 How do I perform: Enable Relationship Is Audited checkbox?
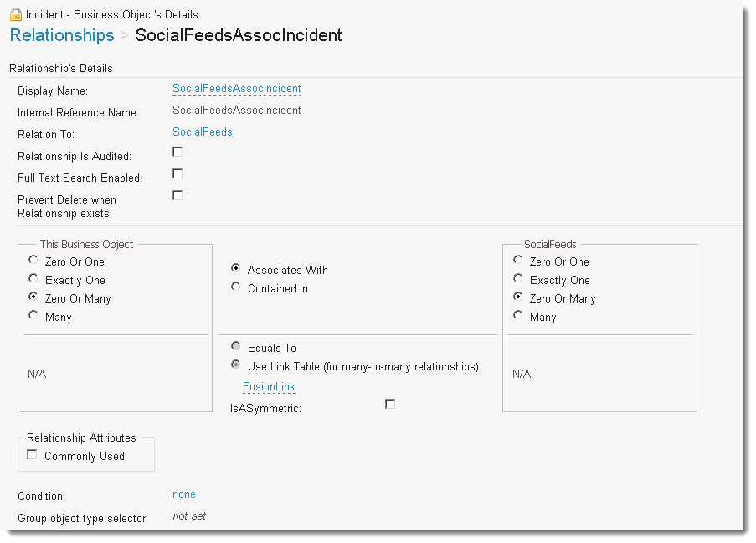[x=177, y=152]
